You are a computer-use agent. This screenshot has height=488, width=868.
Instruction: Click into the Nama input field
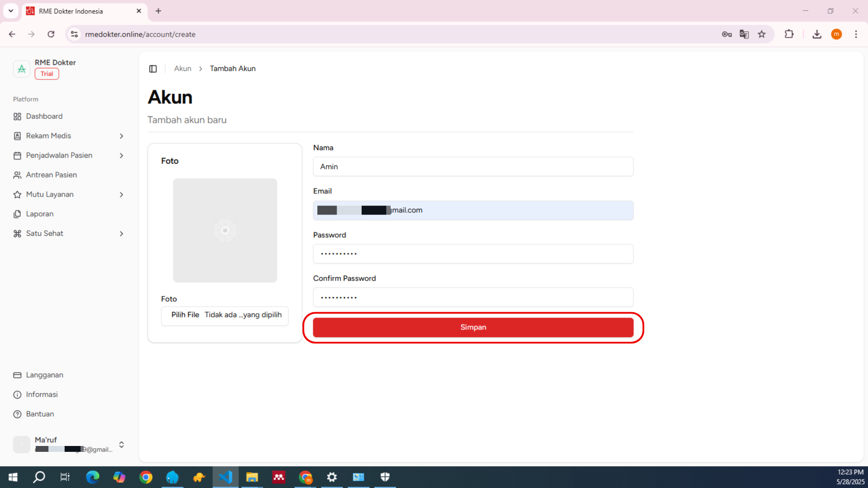point(473,167)
